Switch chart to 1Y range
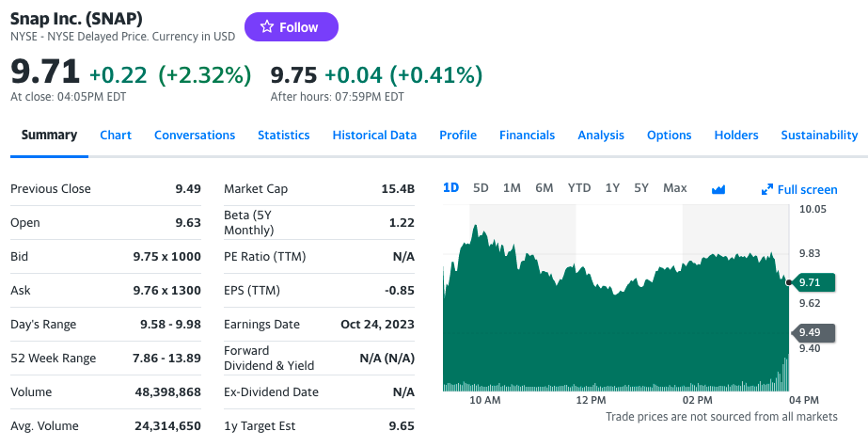 (612, 188)
